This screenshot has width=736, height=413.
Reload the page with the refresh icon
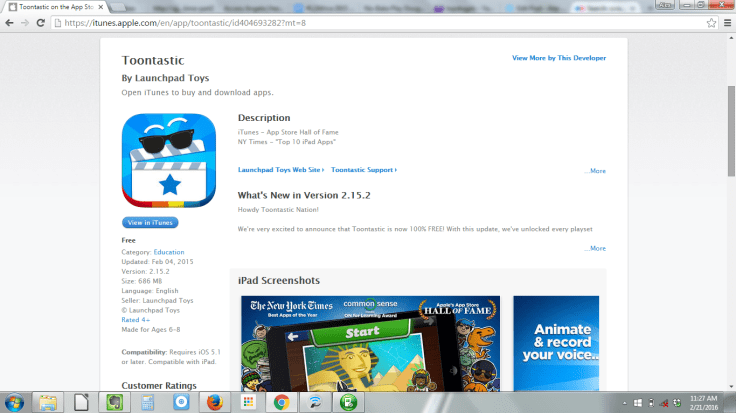point(49,25)
